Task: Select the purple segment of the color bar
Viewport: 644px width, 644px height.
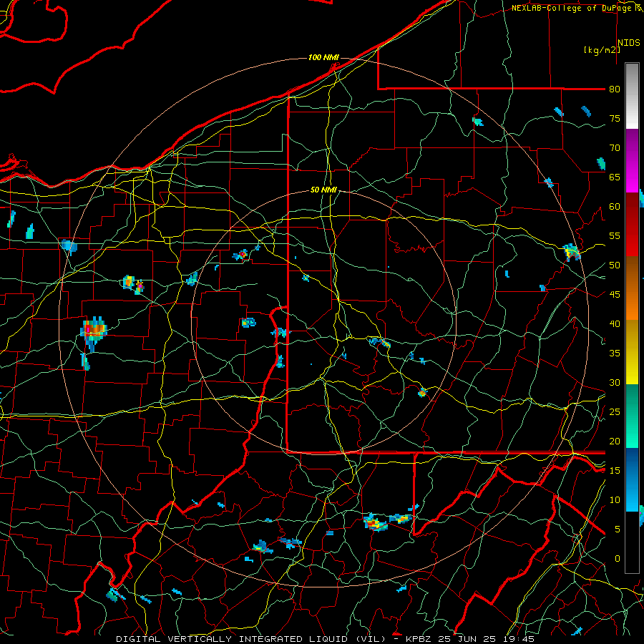Action: [632, 144]
